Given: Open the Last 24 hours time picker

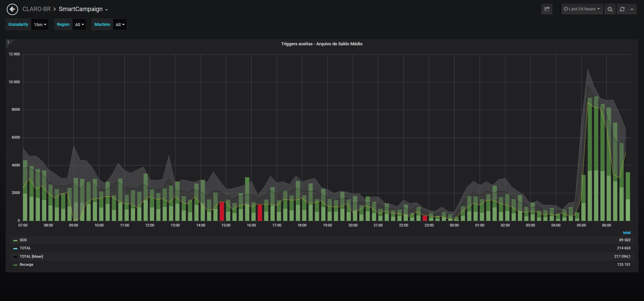Looking at the screenshot, I should 582,9.
